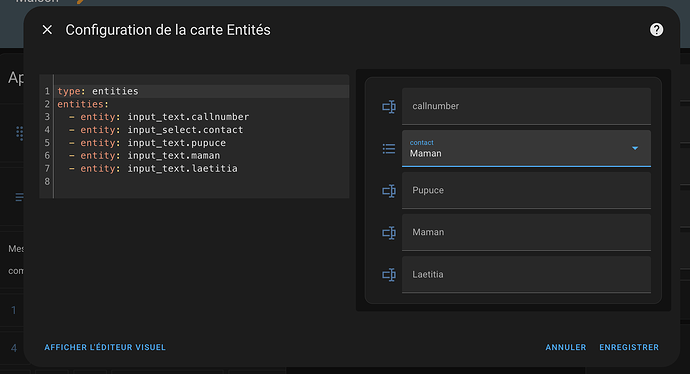The image size is (690, 374).
Task: Place cursor on line 1 type: entities
Action: click(x=98, y=91)
